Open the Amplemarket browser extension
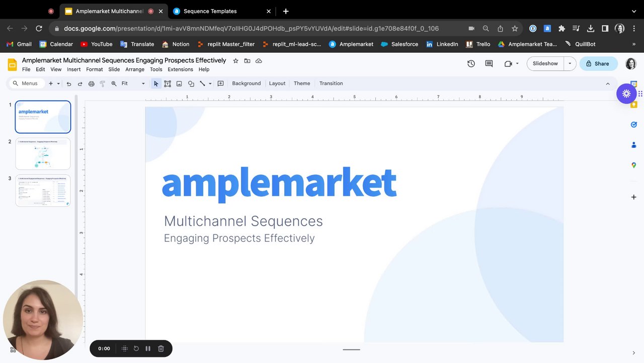Image resolution: width=644 pixels, height=363 pixels. (x=547, y=29)
